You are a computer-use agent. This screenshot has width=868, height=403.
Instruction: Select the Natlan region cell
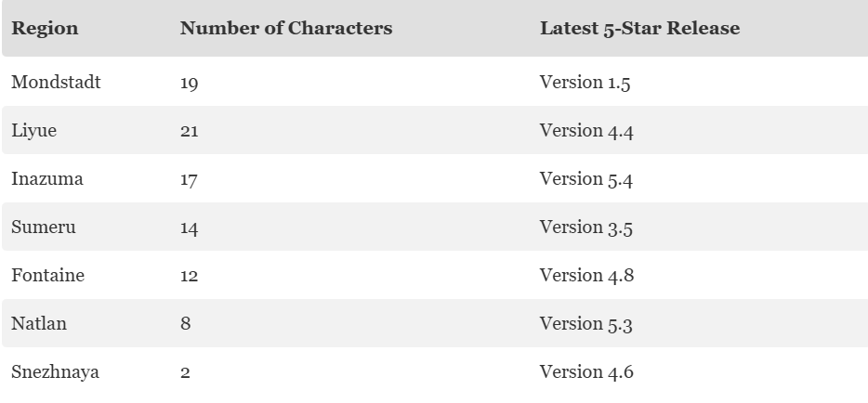point(39,323)
